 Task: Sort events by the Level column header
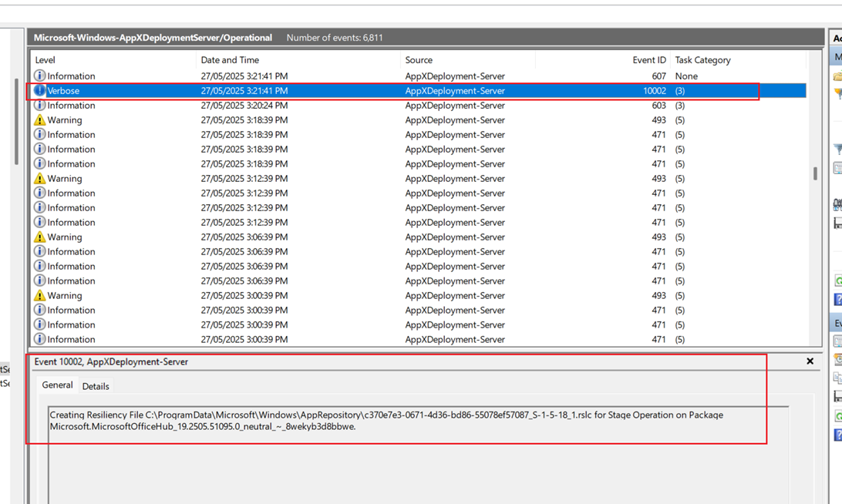(x=45, y=60)
